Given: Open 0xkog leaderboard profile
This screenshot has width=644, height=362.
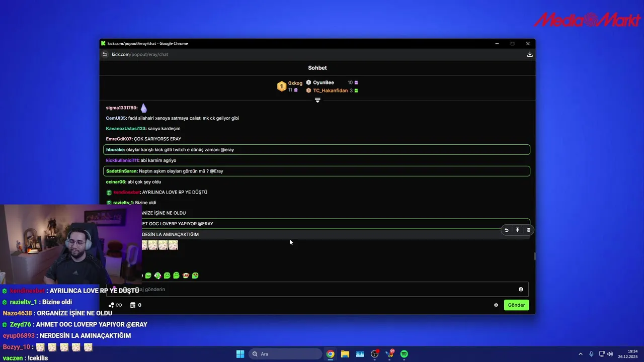Looking at the screenshot, I should (295, 83).
